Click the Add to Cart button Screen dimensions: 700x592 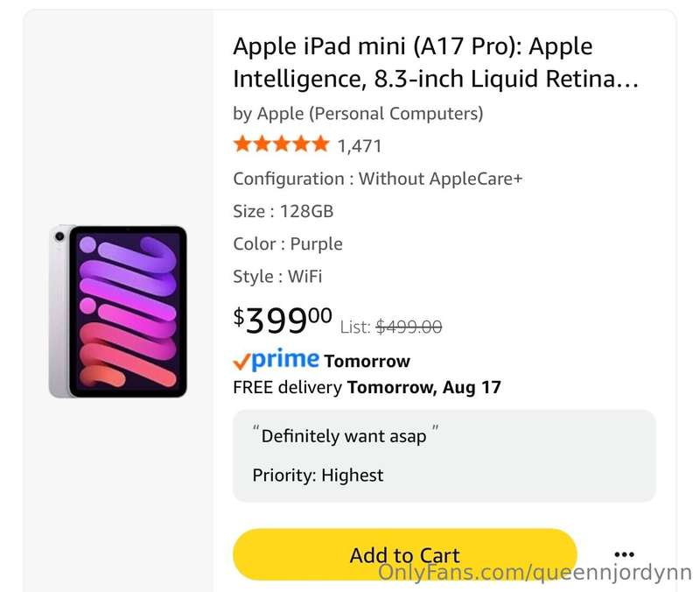405,554
